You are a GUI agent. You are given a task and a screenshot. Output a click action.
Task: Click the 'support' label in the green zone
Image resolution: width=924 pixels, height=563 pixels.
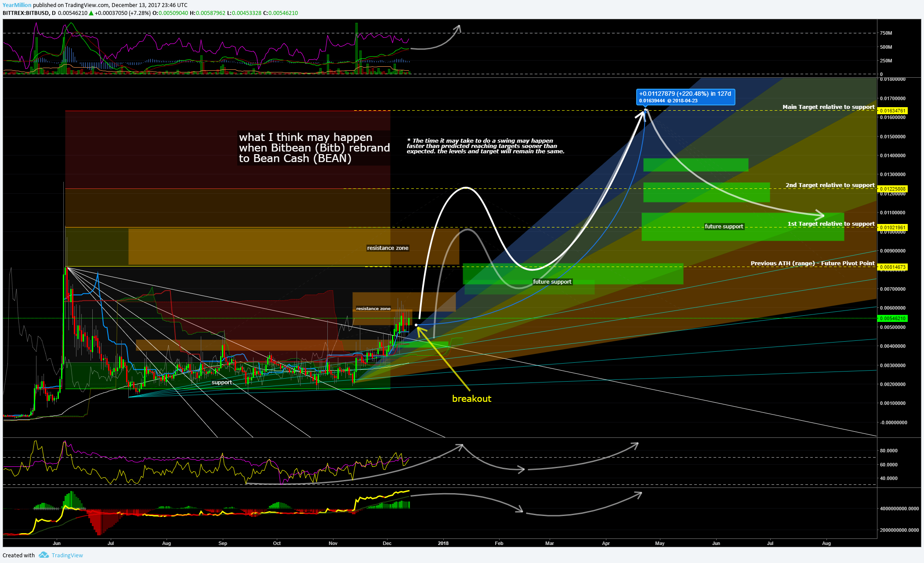point(221,383)
